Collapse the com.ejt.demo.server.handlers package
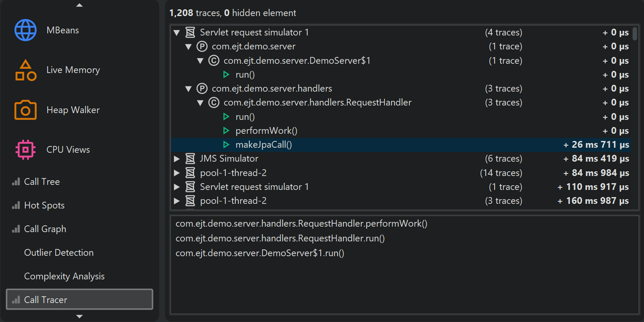Image resolution: width=644 pixels, height=322 pixels. point(189,89)
